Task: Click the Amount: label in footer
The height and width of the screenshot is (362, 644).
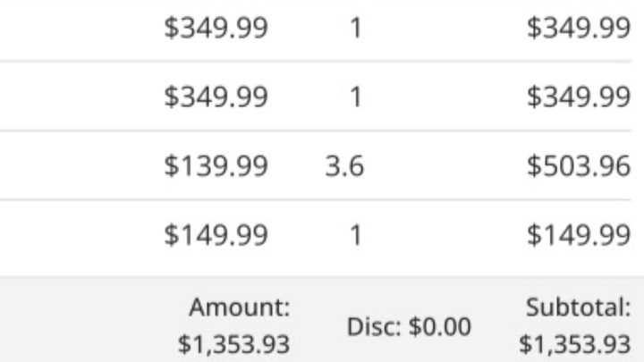Action: [x=240, y=307]
